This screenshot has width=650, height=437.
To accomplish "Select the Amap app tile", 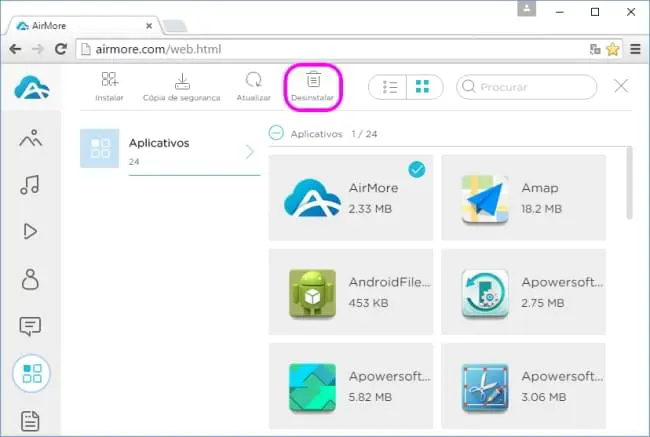I will pyautogui.click(x=523, y=198).
